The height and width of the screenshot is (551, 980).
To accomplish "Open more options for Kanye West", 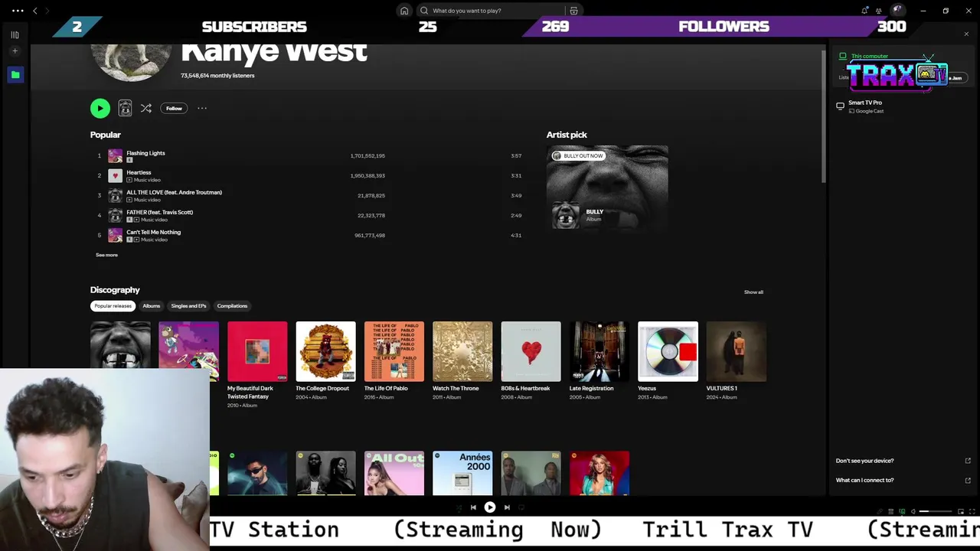I will (x=202, y=109).
